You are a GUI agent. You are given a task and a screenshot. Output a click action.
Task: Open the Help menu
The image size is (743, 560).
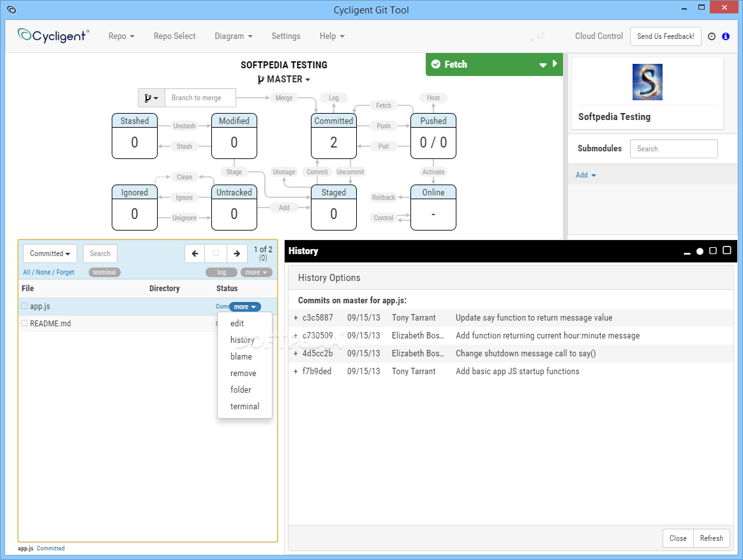332,36
